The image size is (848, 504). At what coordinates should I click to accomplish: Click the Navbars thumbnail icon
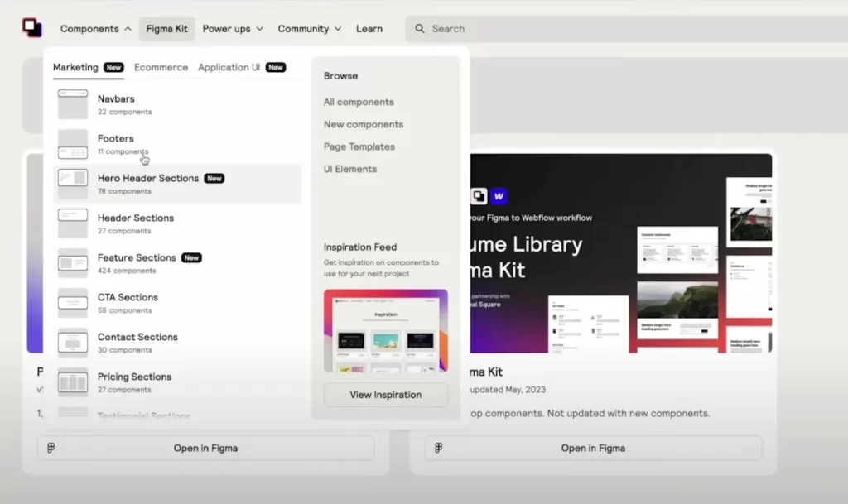click(x=73, y=104)
